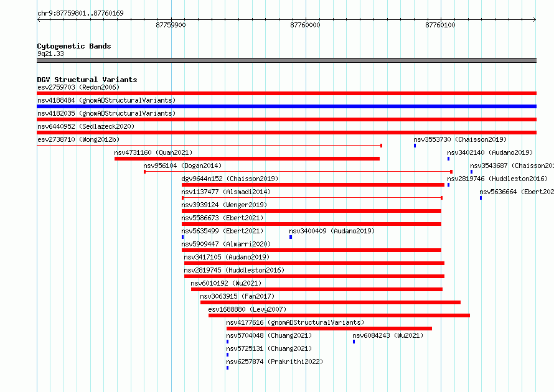554x392 pixels.
Task: Open nsv3402140 (Audano2019) variant
Action: (490, 152)
